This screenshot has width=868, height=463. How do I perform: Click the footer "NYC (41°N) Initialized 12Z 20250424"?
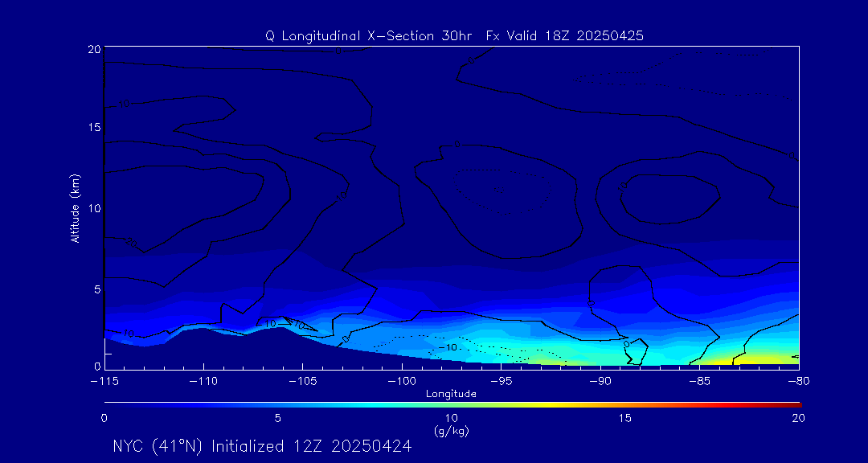pos(262,446)
